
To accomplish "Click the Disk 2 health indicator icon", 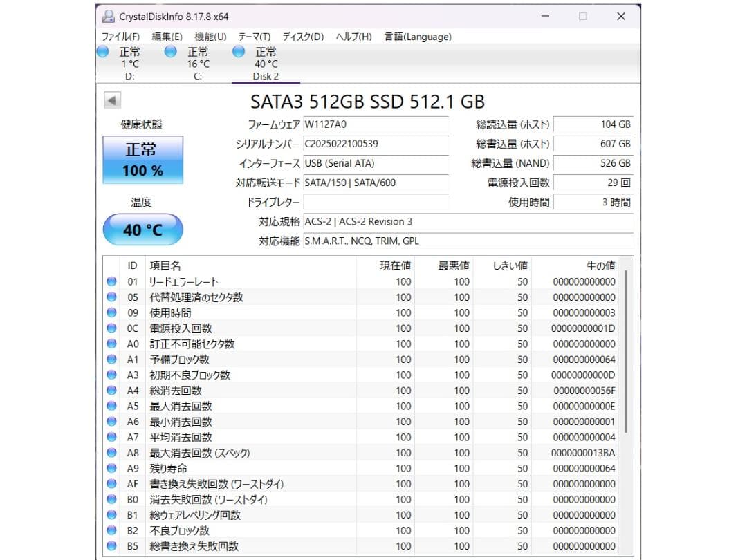I will pos(238,51).
